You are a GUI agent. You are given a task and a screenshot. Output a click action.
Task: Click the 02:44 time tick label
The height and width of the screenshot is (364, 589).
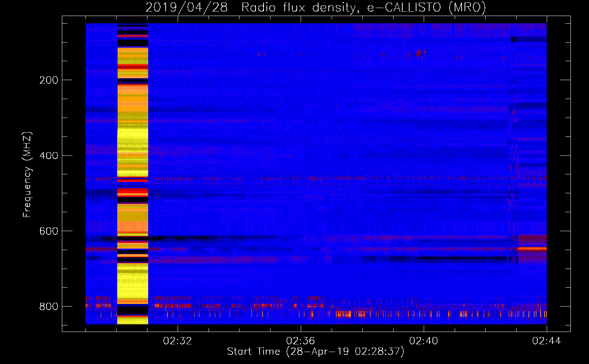point(547,341)
